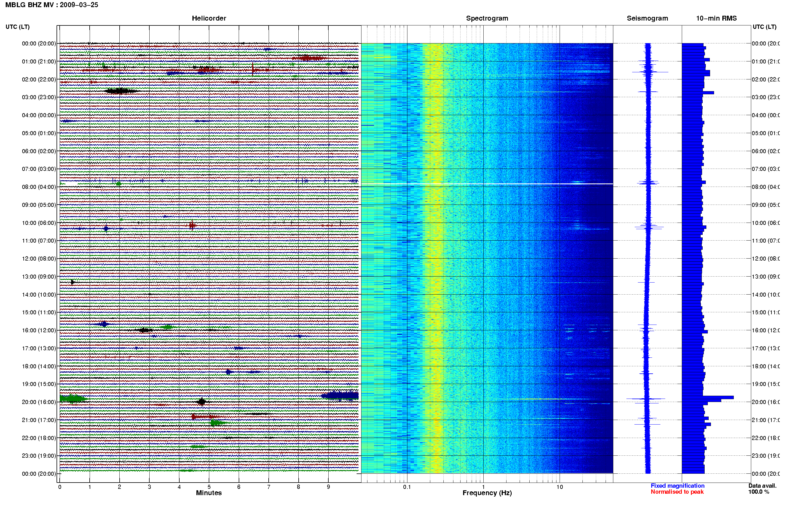Click left time label '07:00 (03:00)'
The width and height of the screenshot is (812, 508).
coord(39,169)
